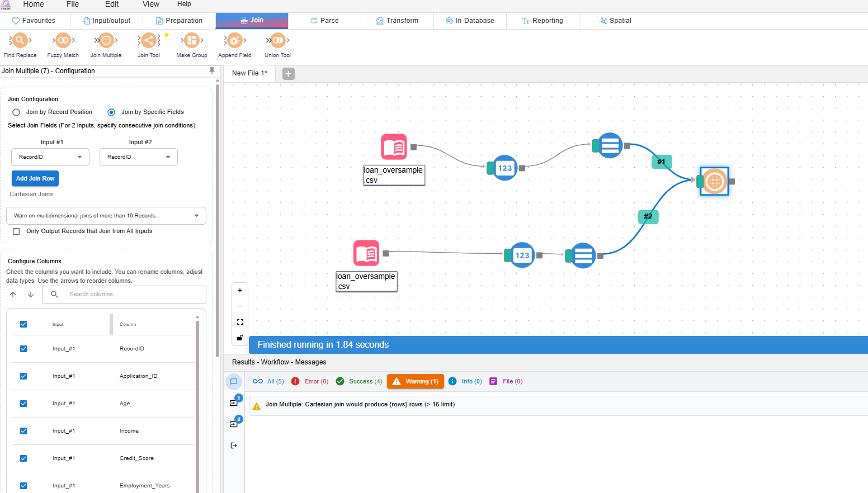
Task: Click the fit view icon on canvas
Action: point(240,322)
